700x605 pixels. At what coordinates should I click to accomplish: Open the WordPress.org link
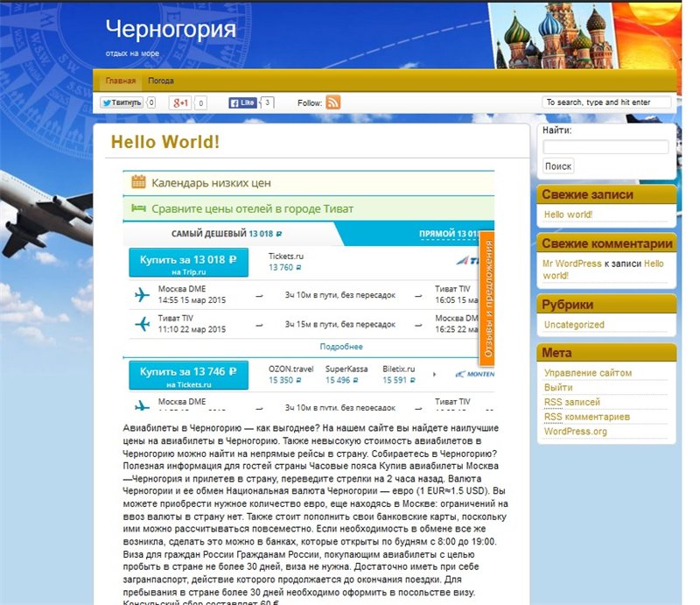(x=575, y=432)
